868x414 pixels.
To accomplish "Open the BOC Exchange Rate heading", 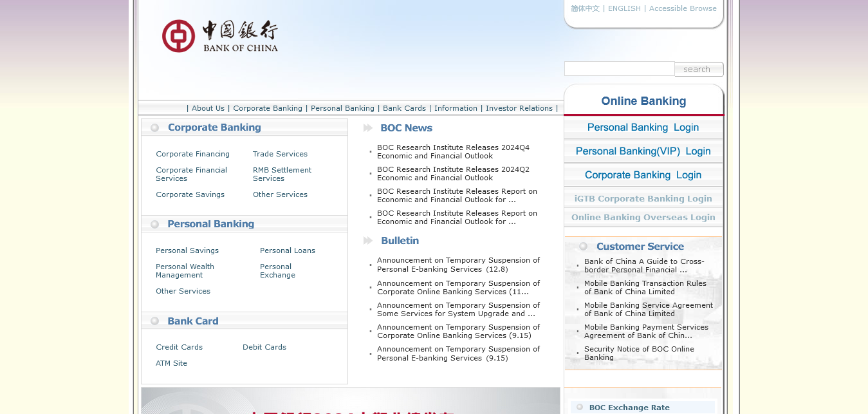I will tap(629, 408).
